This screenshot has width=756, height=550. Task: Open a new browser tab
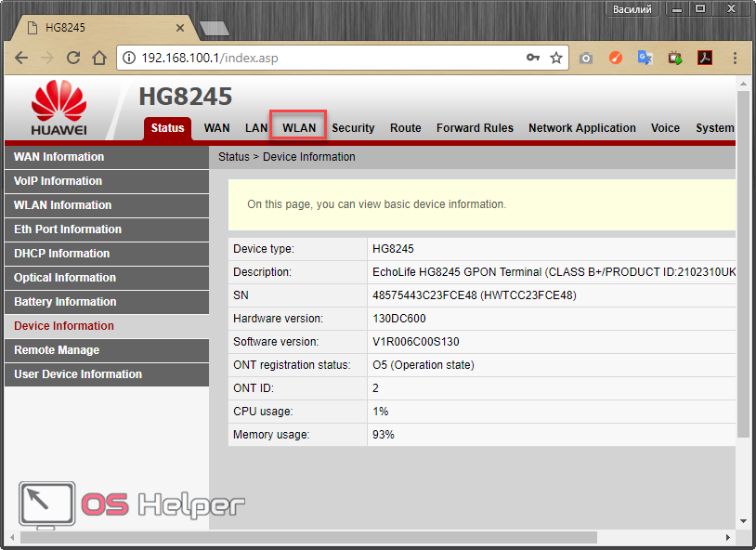pos(214,28)
